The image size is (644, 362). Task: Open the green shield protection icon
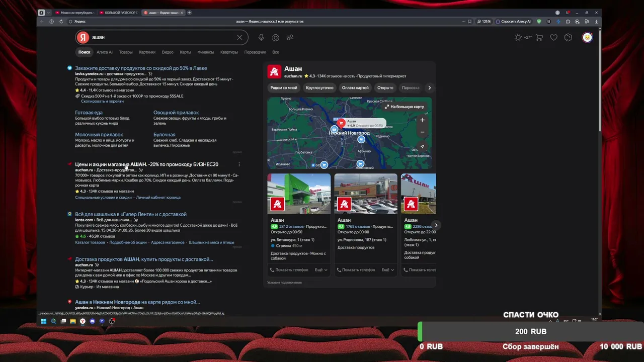[x=539, y=22]
